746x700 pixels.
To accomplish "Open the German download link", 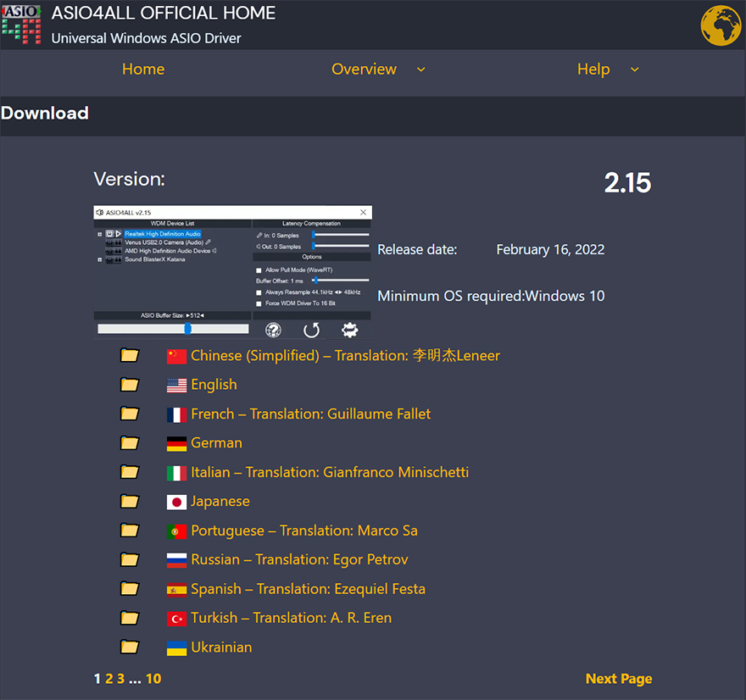I will [216, 442].
